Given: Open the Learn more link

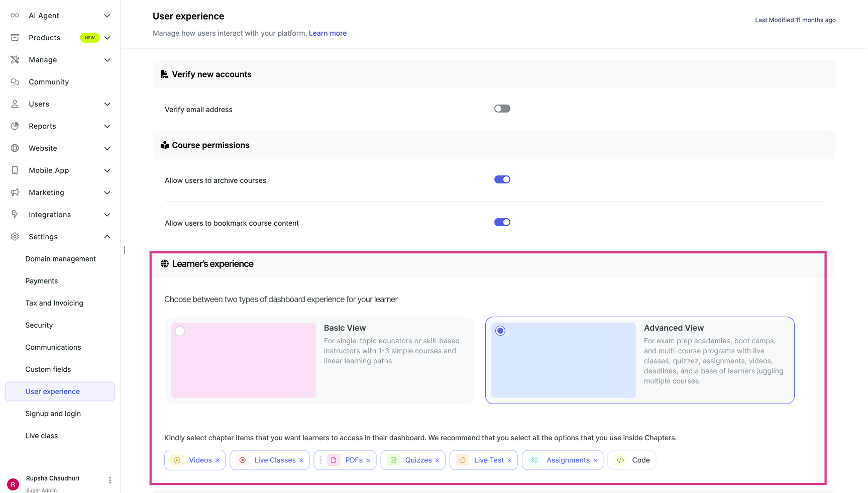Looking at the screenshot, I should tap(328, 33).
